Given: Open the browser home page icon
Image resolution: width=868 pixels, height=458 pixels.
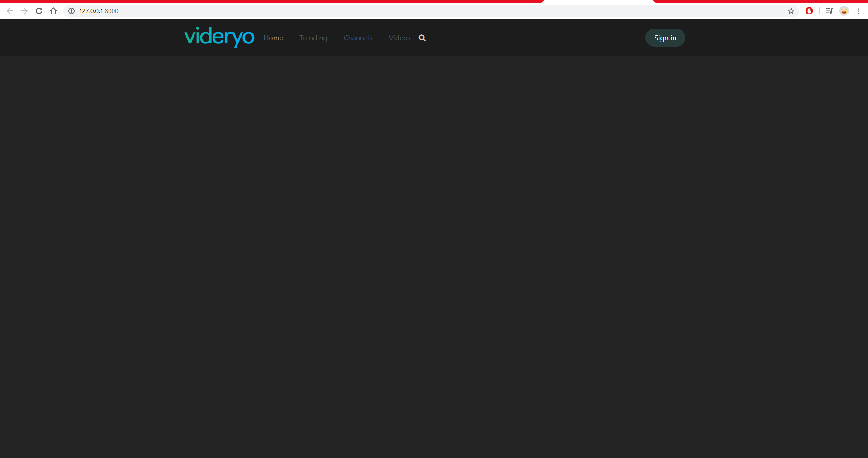Looking at the screenshot, I should point(53,11).
